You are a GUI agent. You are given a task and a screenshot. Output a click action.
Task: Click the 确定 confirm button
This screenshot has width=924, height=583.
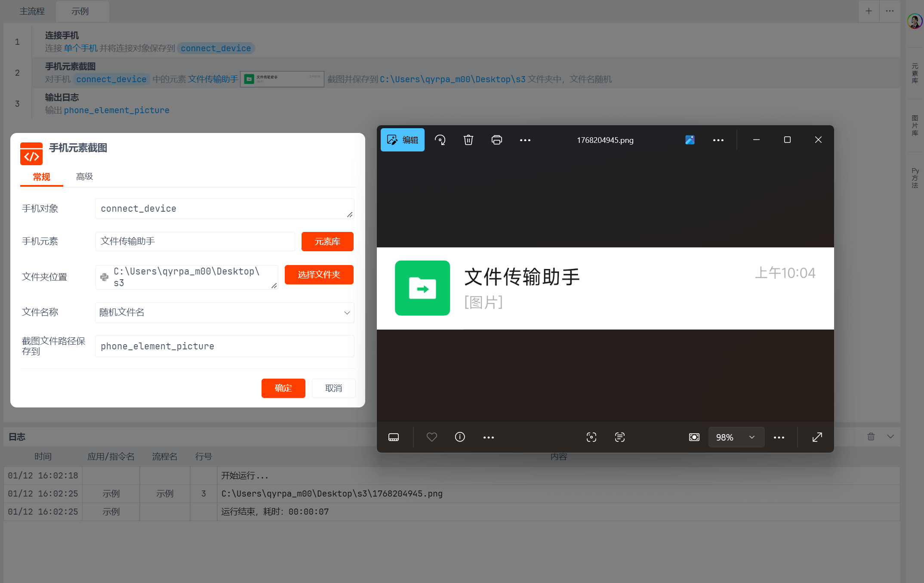click(x=283, y=388)
